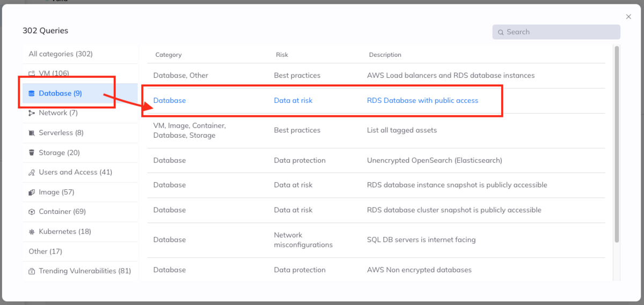Click the Image category icon

coord(32,192)
